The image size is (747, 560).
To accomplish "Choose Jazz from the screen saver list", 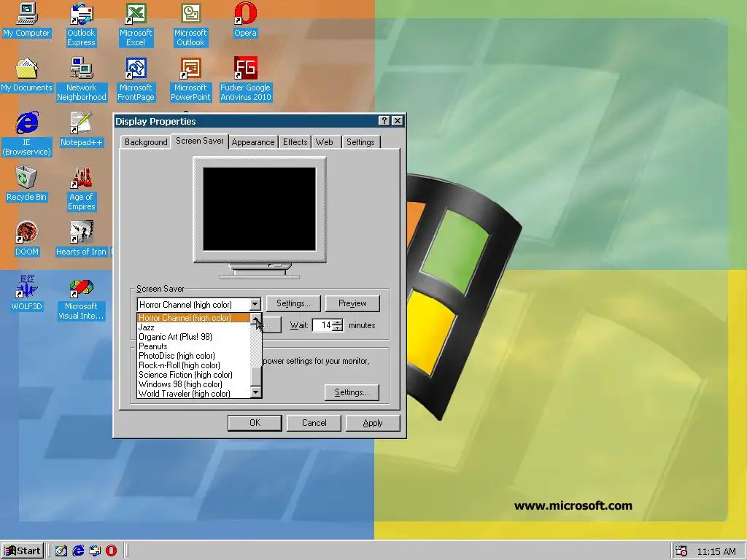I will pos(193,327).
